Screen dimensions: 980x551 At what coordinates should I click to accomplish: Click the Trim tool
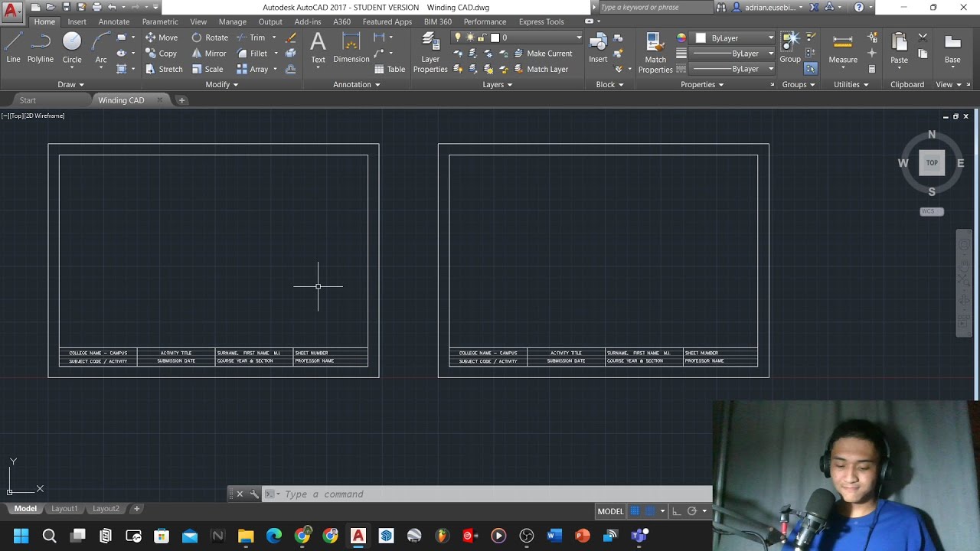(x=250, y=37)
